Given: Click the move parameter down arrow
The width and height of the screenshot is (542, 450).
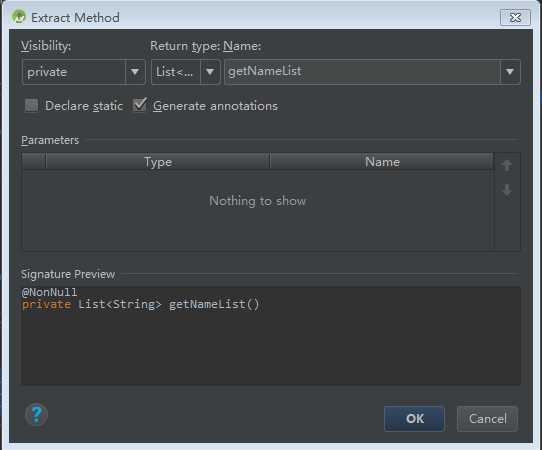Looking at the screenshot, I should coord(506,190).
